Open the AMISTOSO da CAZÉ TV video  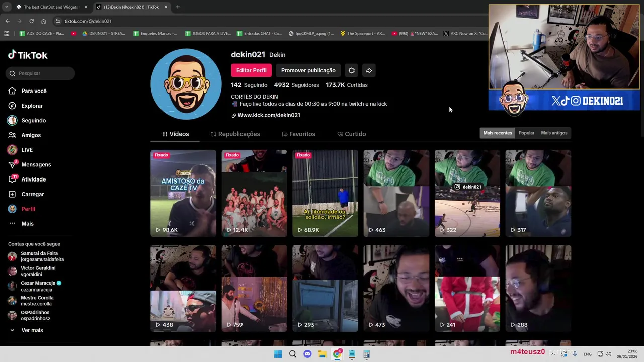tap(183, 193)
